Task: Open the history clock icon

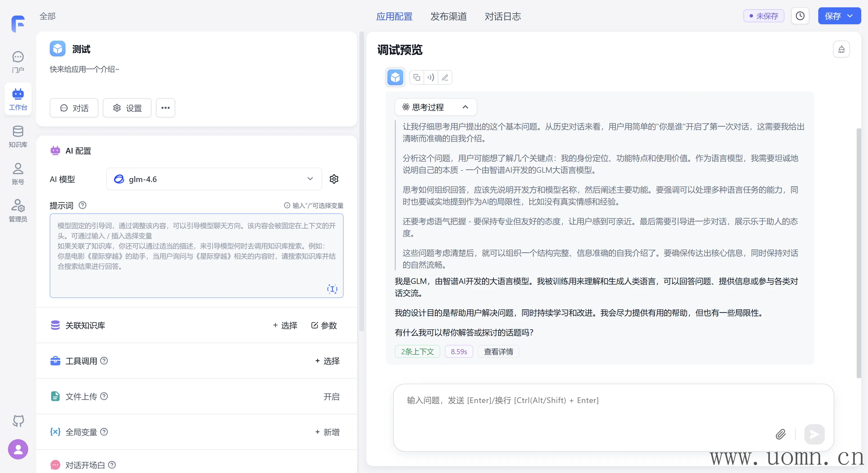Action: point(800,16)
